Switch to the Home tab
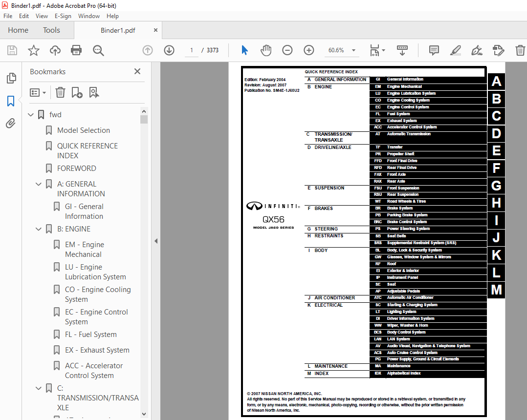Image resolution: width=527 pixels, height=420 pixels. click(x=18, y=30)
